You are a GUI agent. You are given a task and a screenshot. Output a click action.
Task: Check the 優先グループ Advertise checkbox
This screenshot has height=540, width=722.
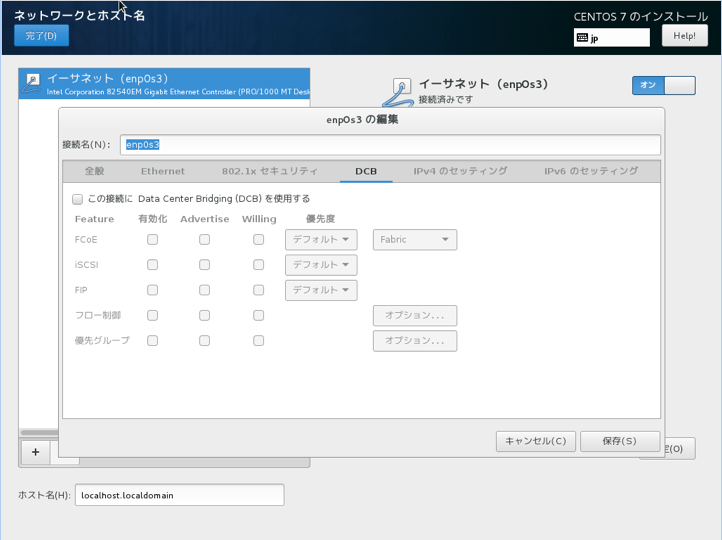[x=204, y=341]
